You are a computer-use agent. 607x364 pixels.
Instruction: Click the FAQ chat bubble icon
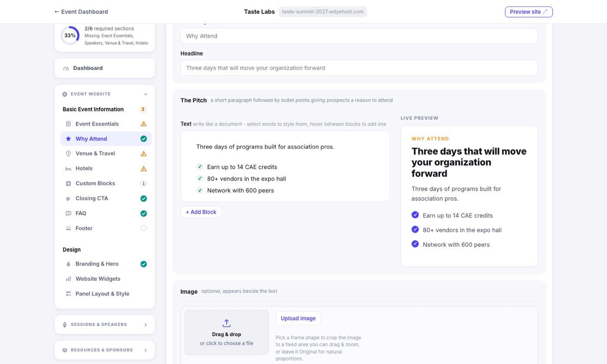(68, 213)
